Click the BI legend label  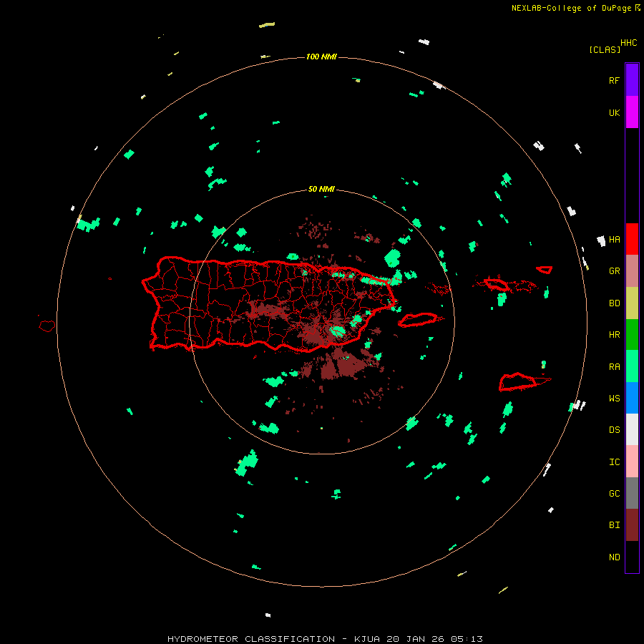[x=614, y=525]
